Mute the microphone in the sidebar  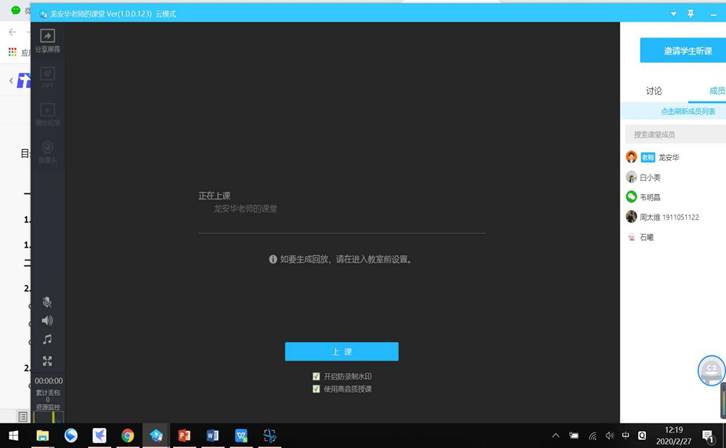[47, 302]
